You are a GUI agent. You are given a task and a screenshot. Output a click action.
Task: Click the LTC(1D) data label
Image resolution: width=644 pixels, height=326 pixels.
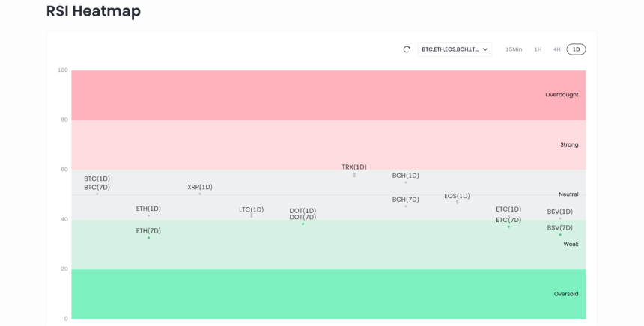tap(252, 209)
